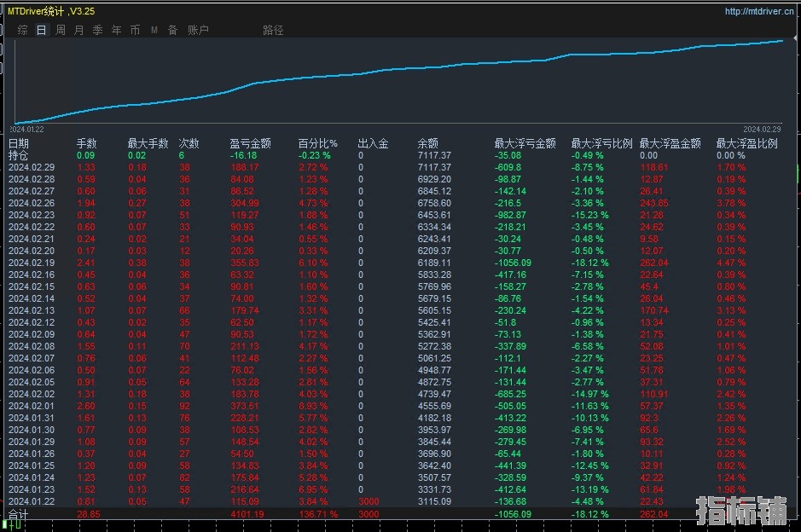
Task: Click the floating loss ratio -15.23 %
Action: (589, 215)
